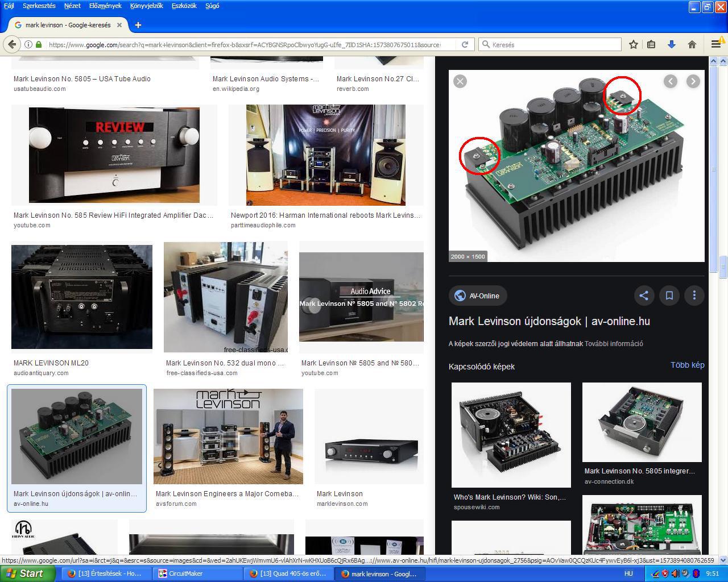
Task: Open more options three-dot menu in preview
Action: [694, 296]
